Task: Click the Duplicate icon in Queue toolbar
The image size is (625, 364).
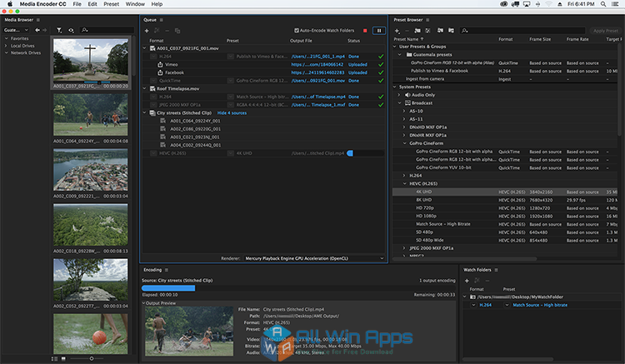Action: coord(177,31)
